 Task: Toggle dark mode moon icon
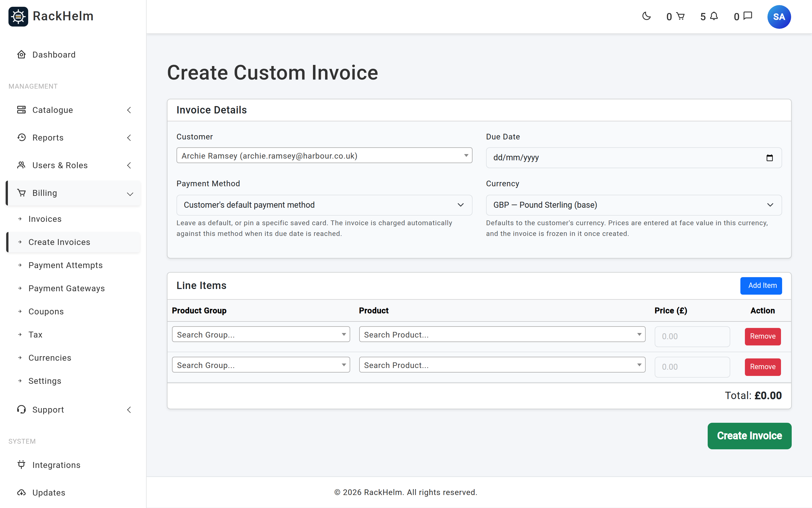coord(646,16)
